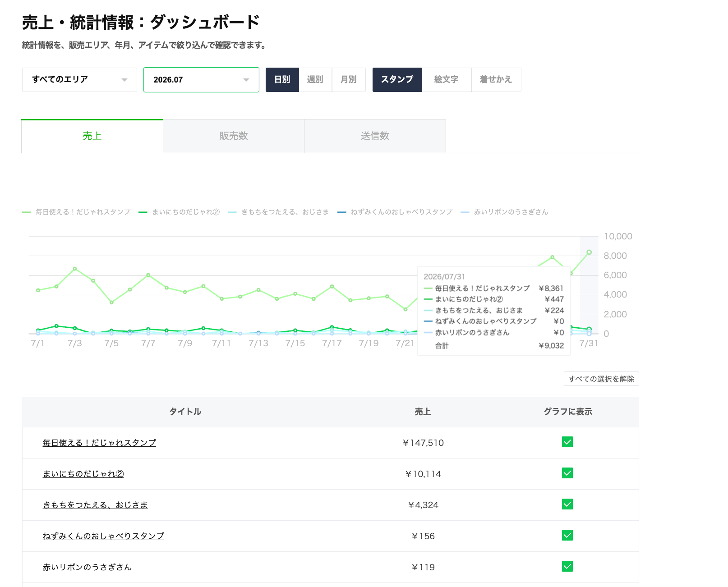This screenshot has width=728, height=587.
Task: Open the 売上 tab
Action: [92, 136]
